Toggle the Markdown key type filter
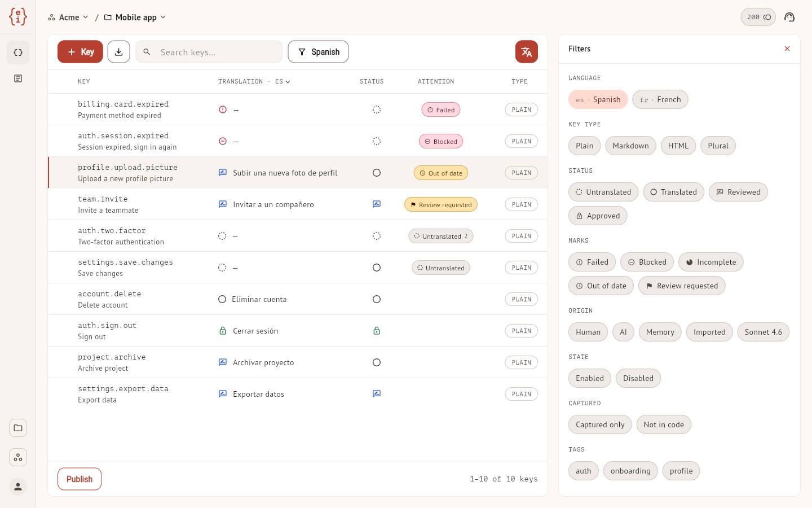This screenshot has height=508, width=812. tap(631, 146)
